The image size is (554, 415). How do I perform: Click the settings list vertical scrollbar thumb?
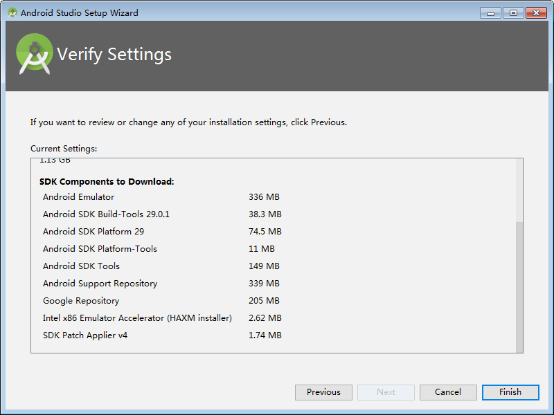[519, 287]
